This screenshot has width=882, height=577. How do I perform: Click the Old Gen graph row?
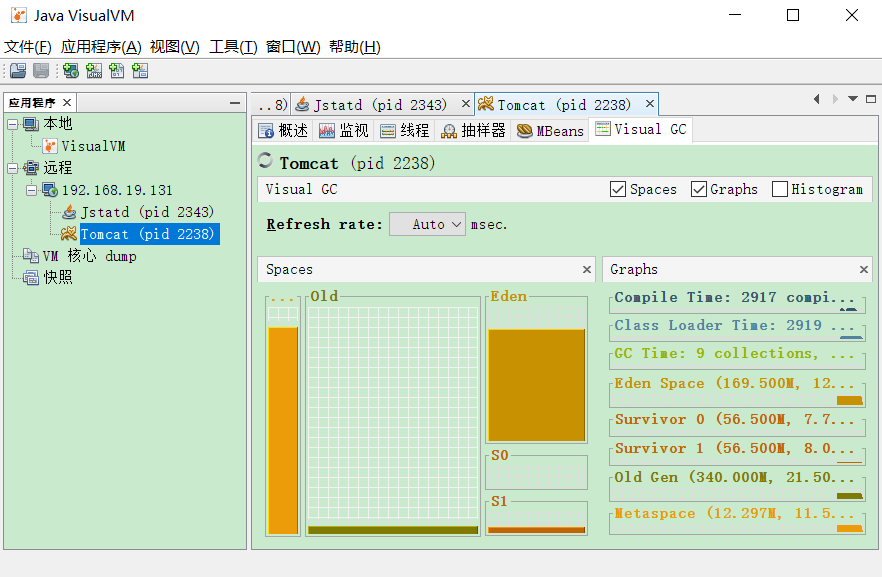pyautogui.click(x=737, y=486)
